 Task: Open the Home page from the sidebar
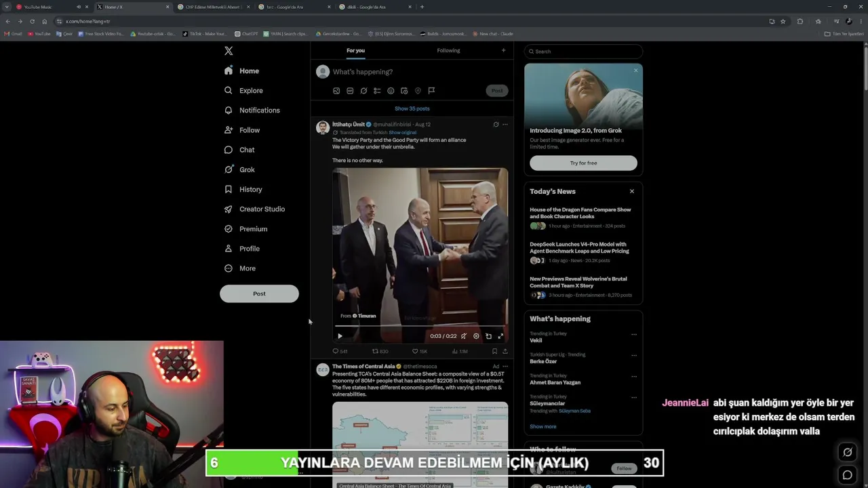click(242, 71)
